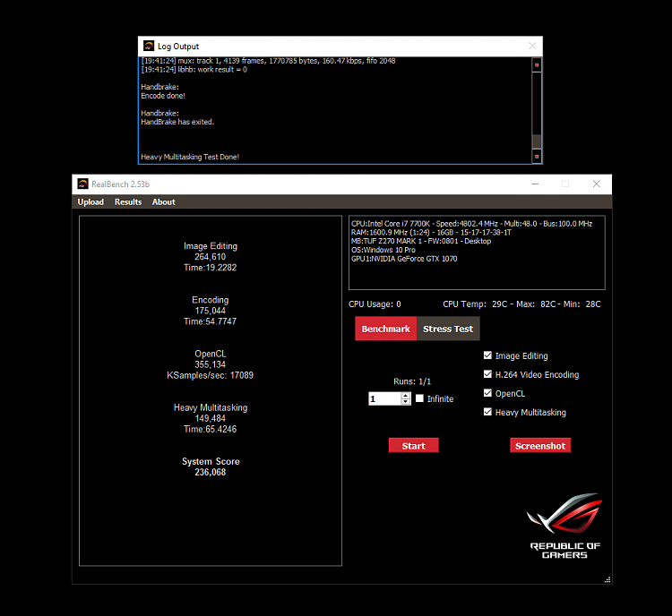Decrease runs with the down stepper arrow
This screenshot has height=616, width=672.
405,401
